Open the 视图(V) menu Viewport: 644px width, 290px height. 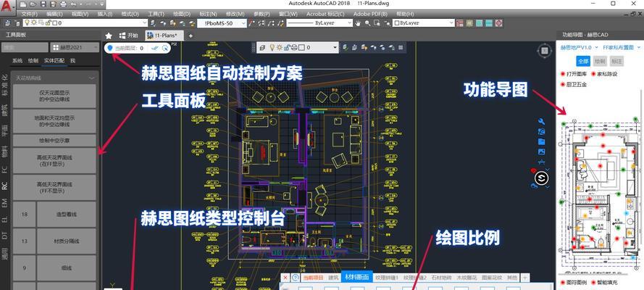[80, 14]
